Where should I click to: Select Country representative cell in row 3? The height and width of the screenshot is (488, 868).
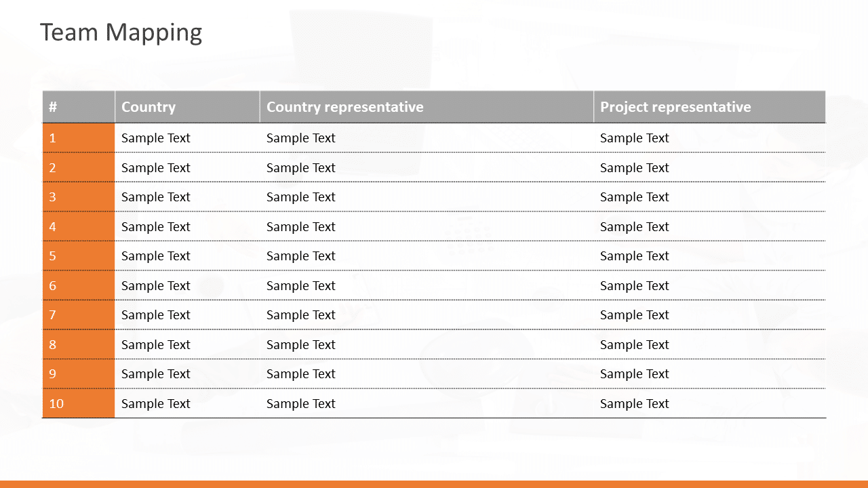click(301, 197)
